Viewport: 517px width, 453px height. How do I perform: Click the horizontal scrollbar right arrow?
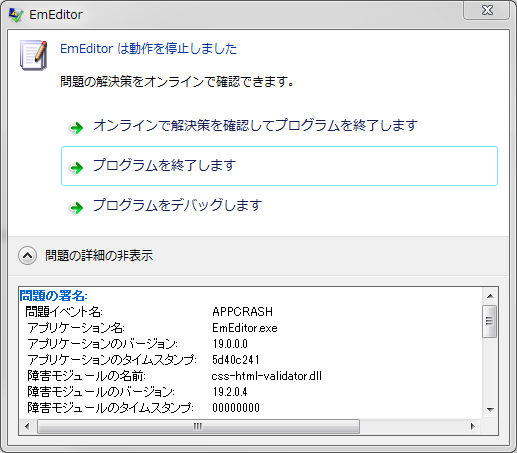click(x=472, y=426)
